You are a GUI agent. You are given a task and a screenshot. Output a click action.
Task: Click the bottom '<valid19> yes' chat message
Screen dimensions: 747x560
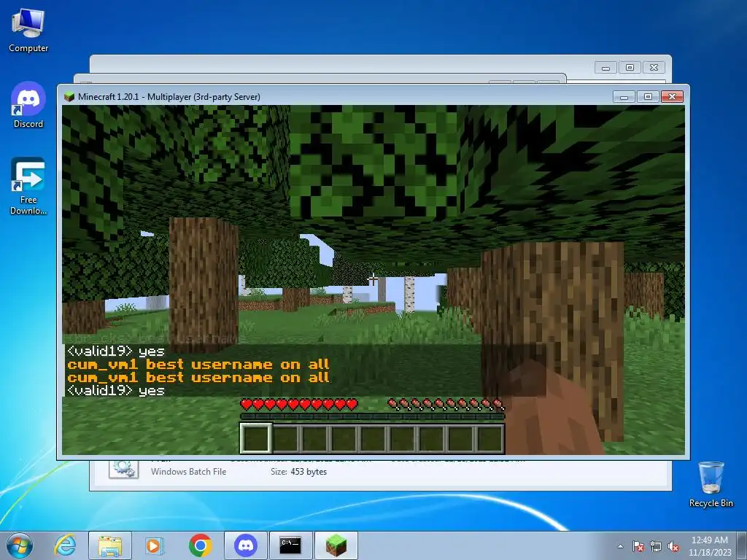pyautogui.click(x=116, y=391)
